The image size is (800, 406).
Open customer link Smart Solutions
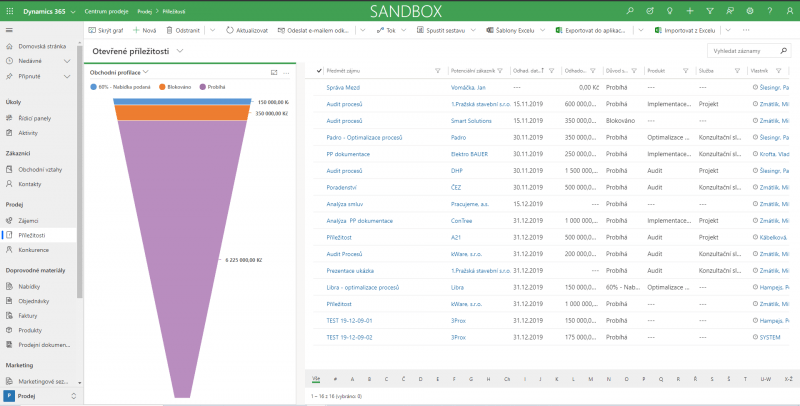click(471, 121)
